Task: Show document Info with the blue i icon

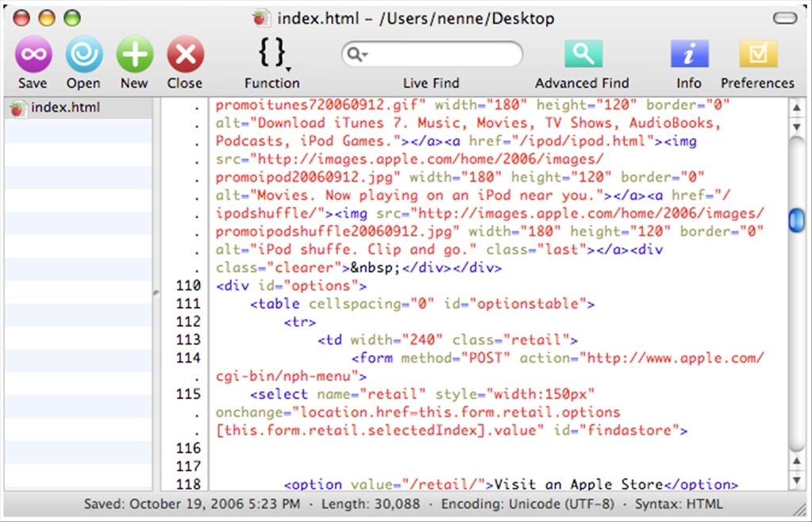Action: pyautogui.click(x=689, y=53)
